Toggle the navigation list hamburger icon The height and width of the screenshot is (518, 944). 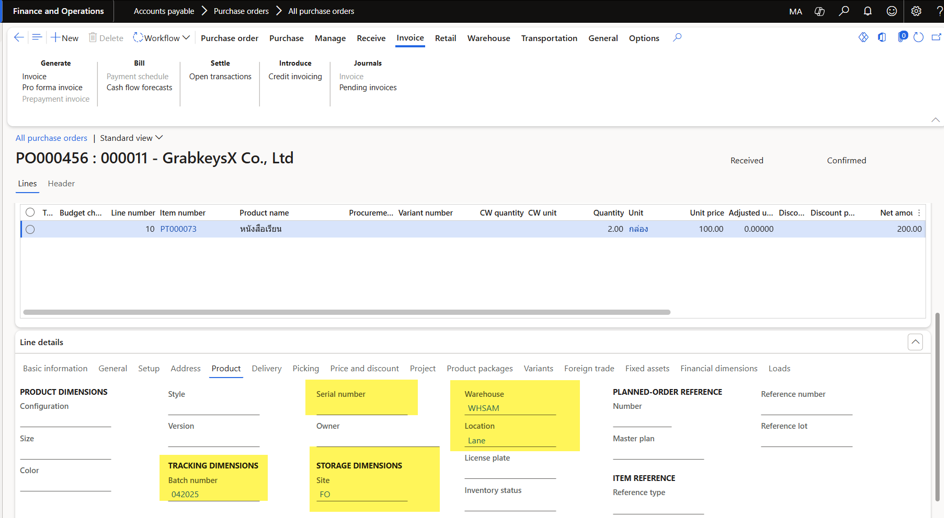click(37, 37)
